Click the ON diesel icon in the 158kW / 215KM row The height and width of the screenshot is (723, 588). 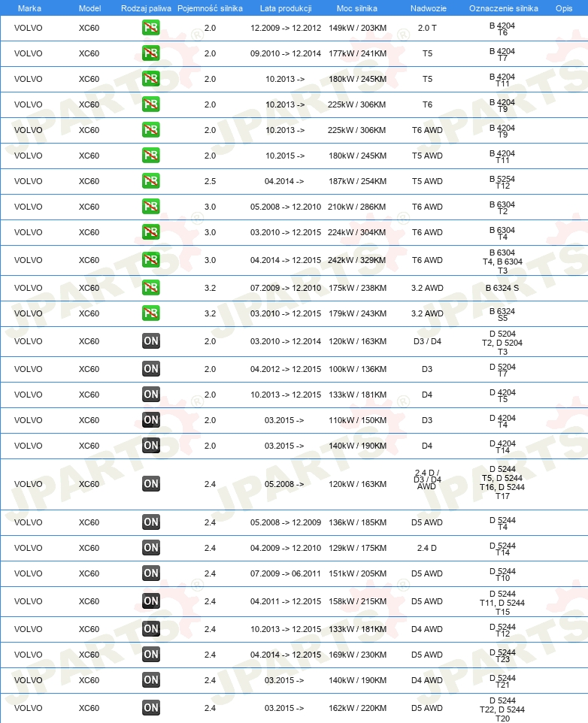[151, 601]
